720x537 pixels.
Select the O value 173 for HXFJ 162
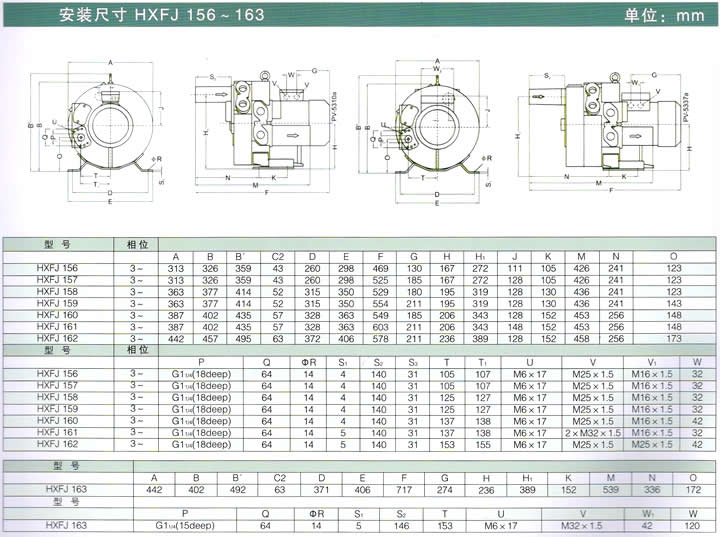[674, 339]
